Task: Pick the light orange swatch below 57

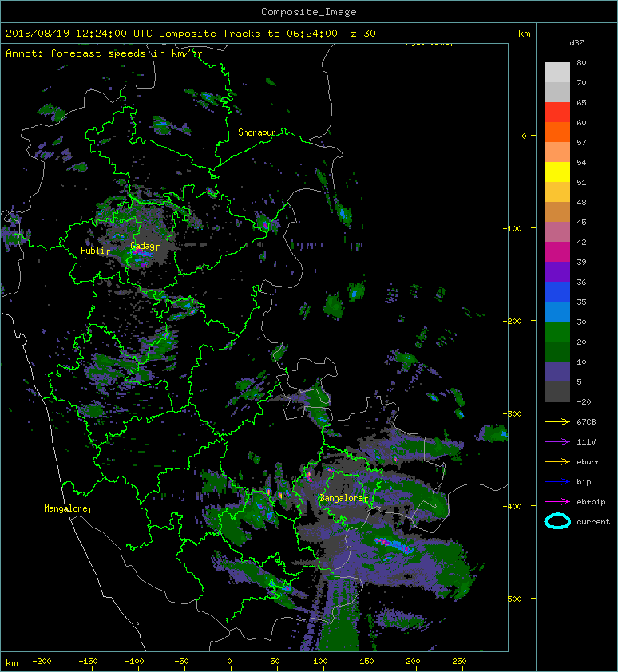Action: tap(557, 152)
